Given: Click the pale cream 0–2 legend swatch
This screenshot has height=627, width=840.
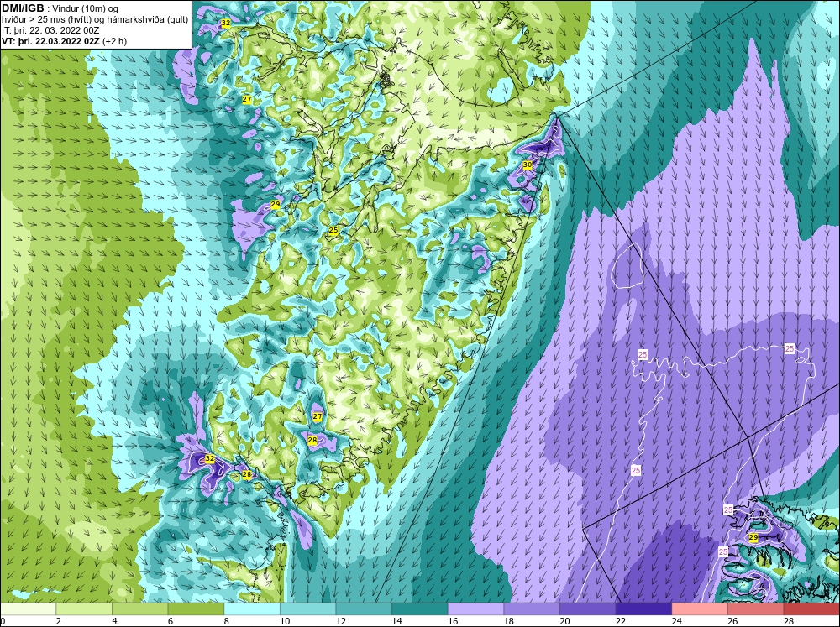Looking at the screenshot, I should [x=28, y=609].
